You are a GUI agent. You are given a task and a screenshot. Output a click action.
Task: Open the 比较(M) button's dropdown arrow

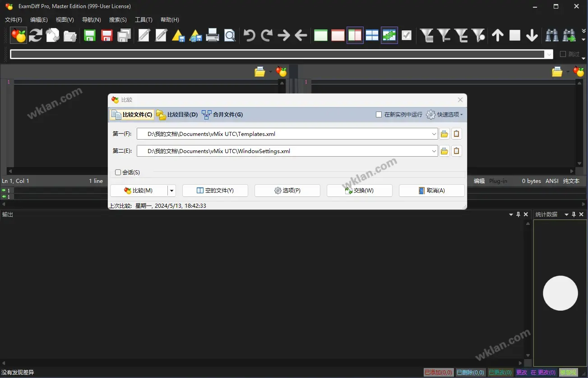pyautogui.click(x=171, y=191)
